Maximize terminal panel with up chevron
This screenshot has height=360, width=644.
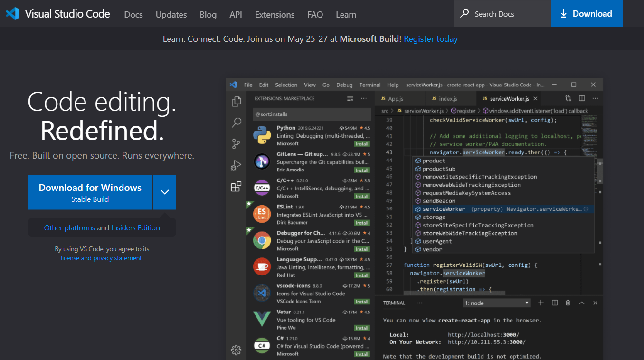click(582, 303)
